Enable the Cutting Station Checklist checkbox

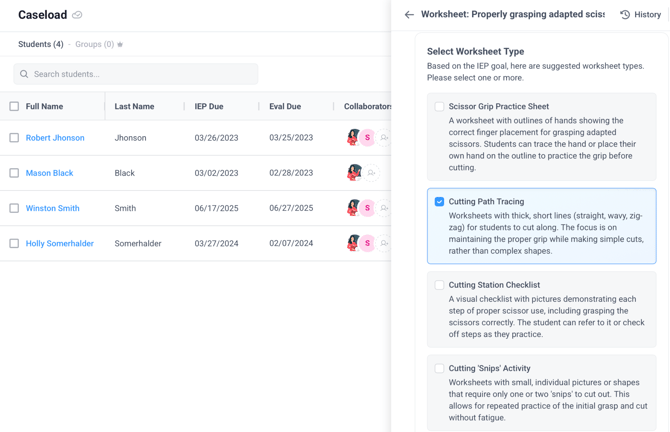439,285
